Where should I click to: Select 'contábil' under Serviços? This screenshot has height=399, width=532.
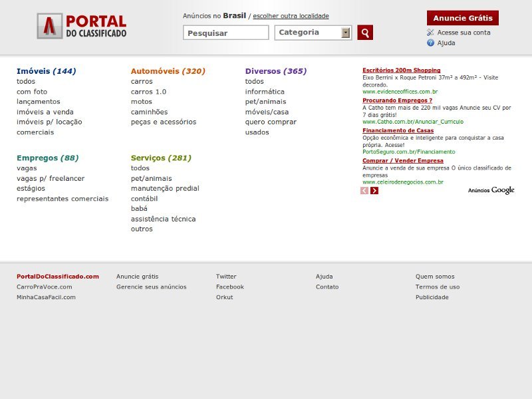point(144,199)
